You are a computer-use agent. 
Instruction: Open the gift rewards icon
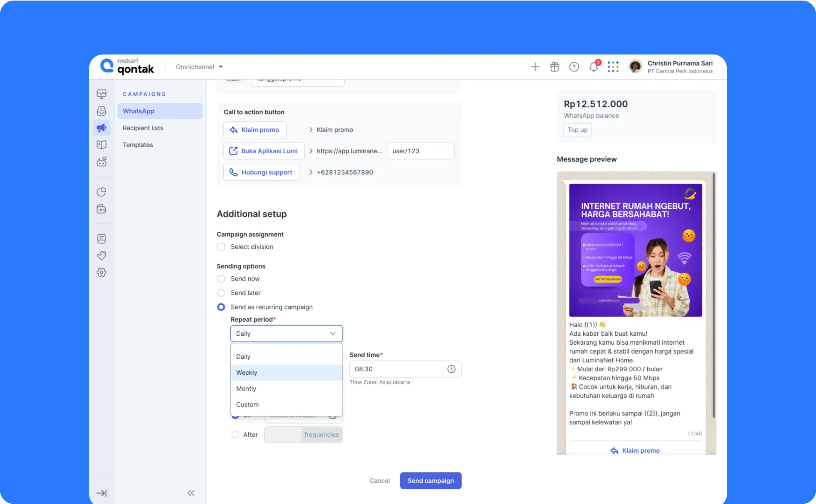click(554, 67)
